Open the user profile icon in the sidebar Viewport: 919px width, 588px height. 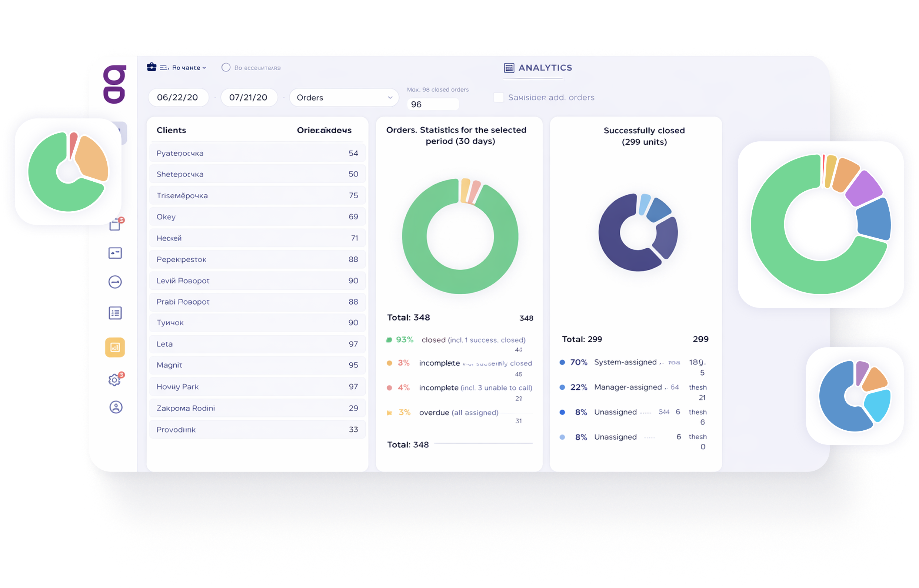[116, 407]
